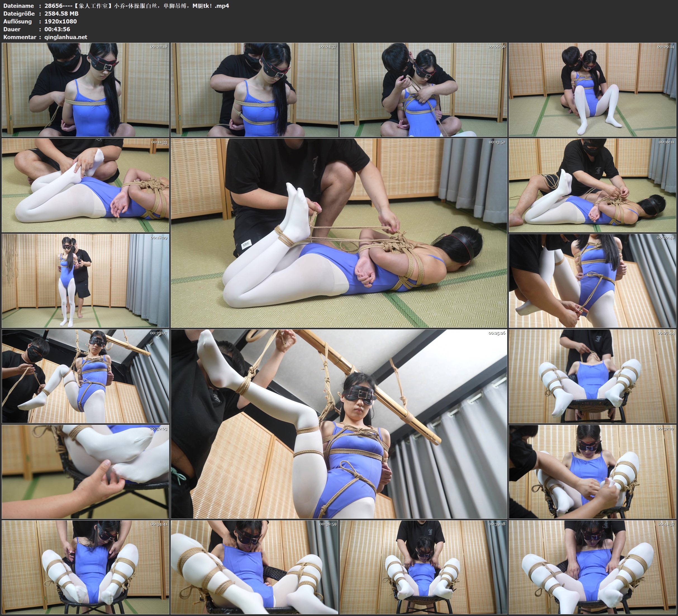Click the qinglanhua.net comment text
The height and width of the screenshot is (616, 678).
point(66,37)
